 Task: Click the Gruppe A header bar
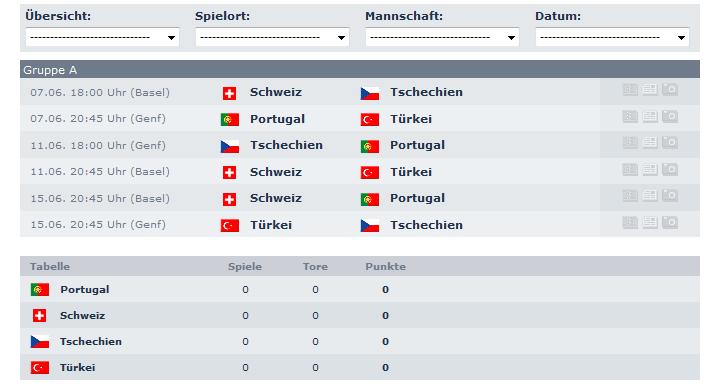(360, 70)
